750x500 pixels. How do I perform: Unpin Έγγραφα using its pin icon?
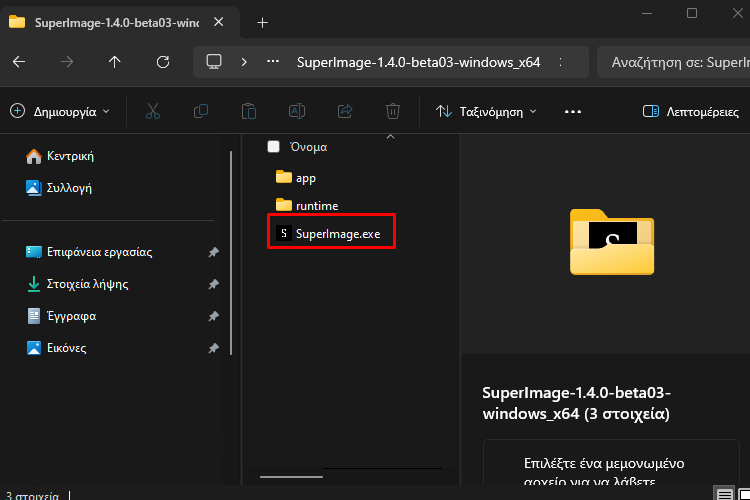(x=213, y=316)
